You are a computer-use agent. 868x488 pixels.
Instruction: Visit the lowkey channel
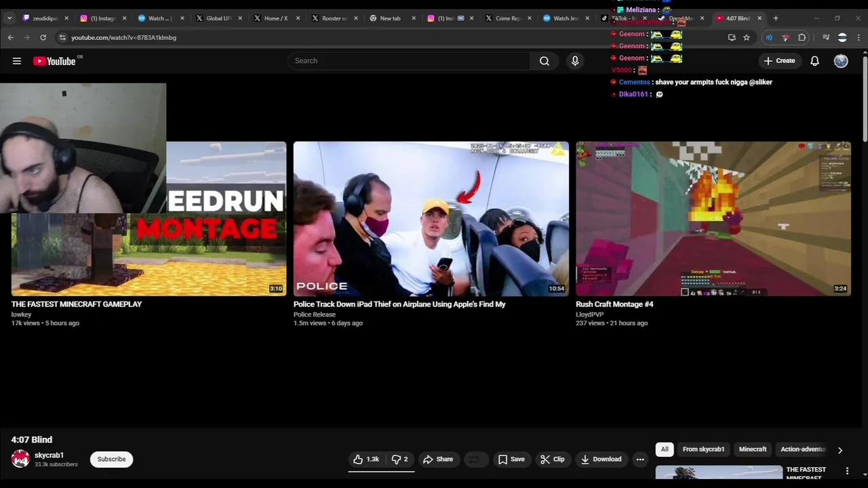pos(21,314)
